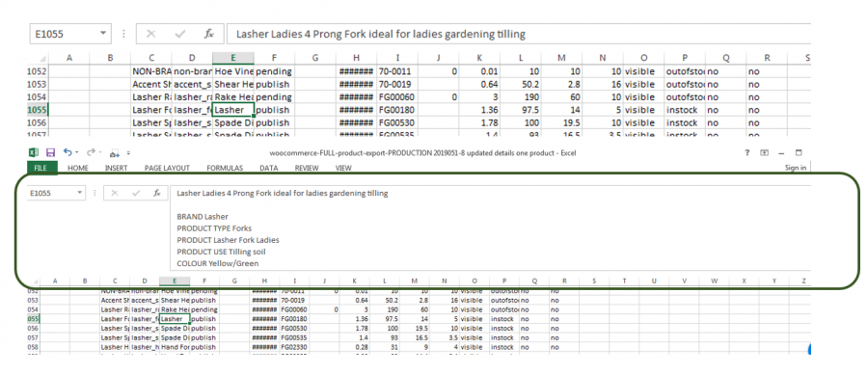Open the Undo history dropdown arrow

(76, 152)
